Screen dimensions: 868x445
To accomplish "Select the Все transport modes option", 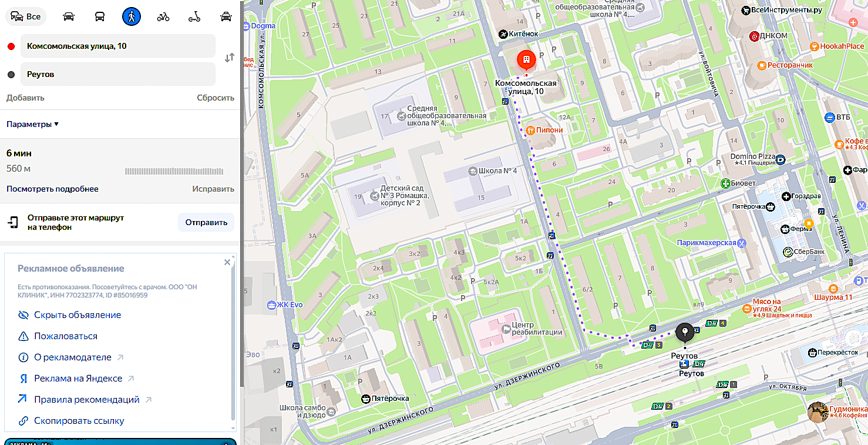I will 26,16.
